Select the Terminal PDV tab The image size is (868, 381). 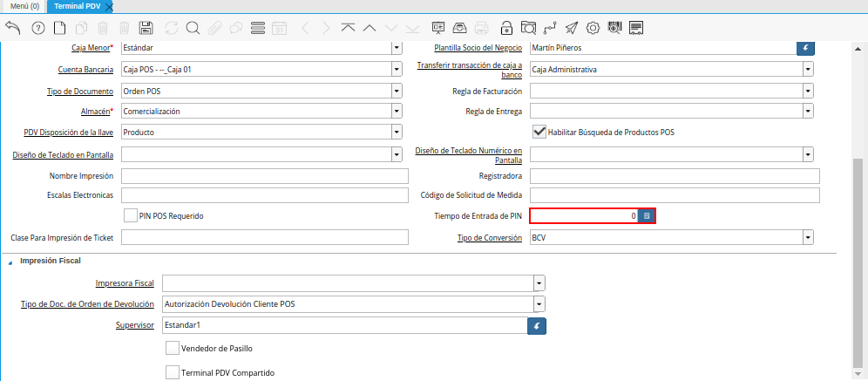click(76, 6)
